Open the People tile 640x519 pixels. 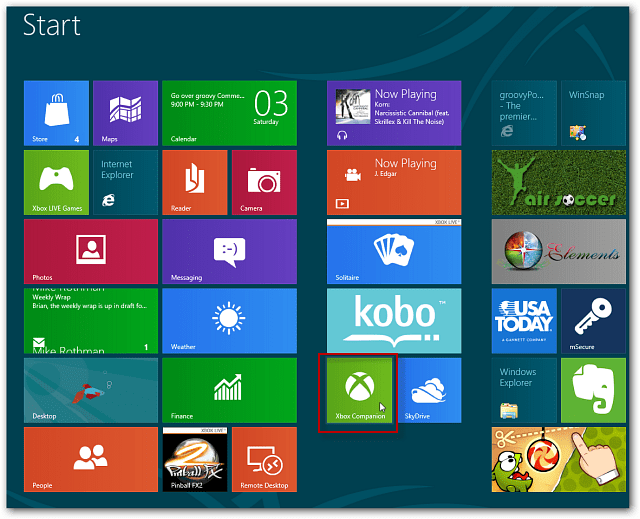tap(91, 459)
